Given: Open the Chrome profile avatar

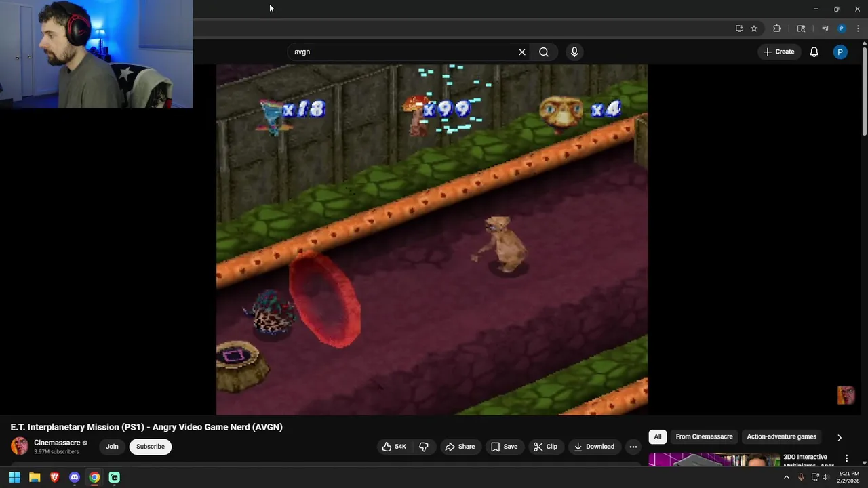Looking at the screenshot, I should tap(842, 28).
